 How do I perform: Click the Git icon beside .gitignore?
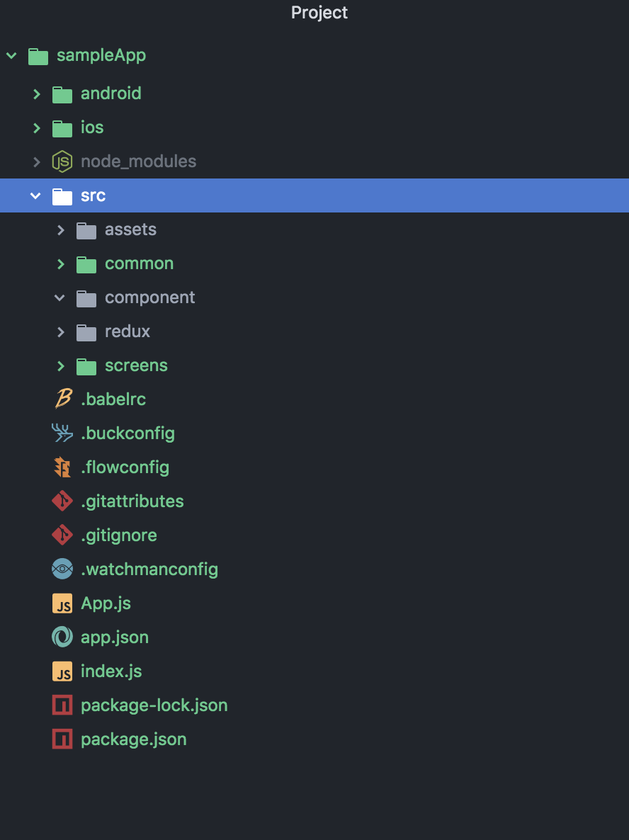pos(62,535)
